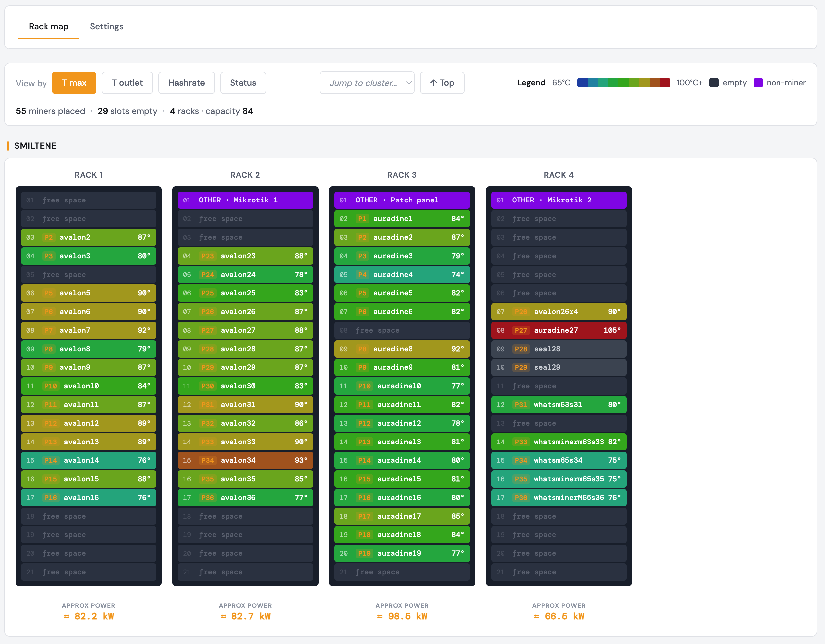
Task: Open the Patch panel slot in Rack 3
Action: (402, 200)
